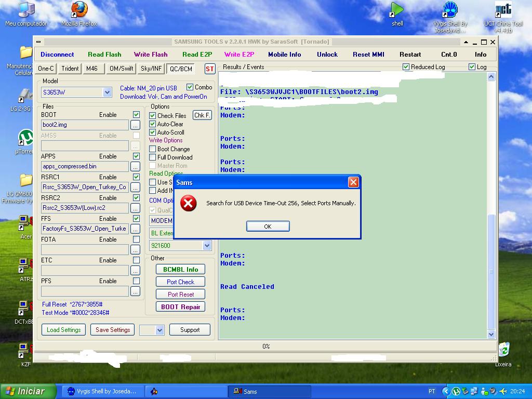The height and width of the screenshot is (399, 532).
Task: Open the shell desktop shortcut
Action: coord(397,14)
